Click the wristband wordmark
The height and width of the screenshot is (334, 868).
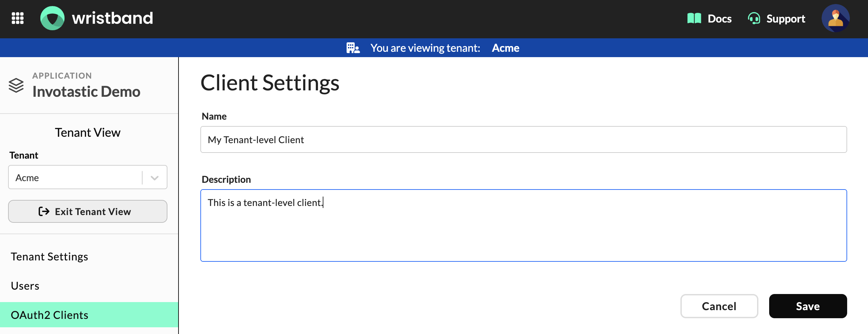(112, 18)
